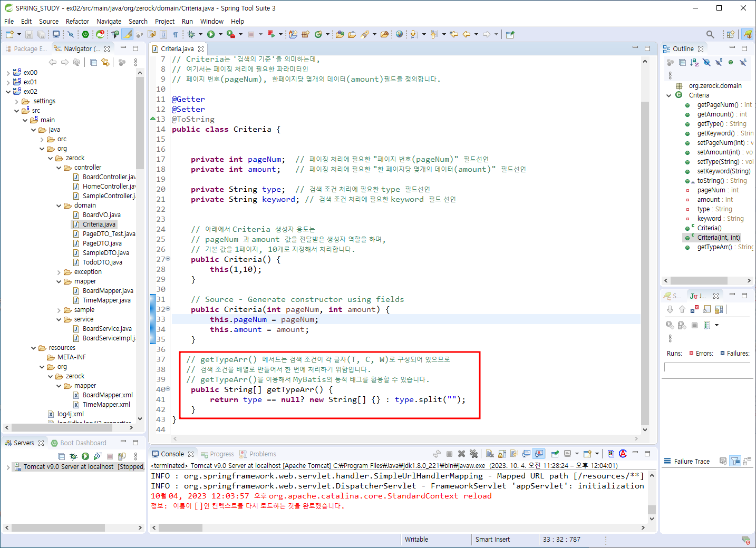
Task: Click Open Console new icon in Console toolbar
Action: click(587, 454)
